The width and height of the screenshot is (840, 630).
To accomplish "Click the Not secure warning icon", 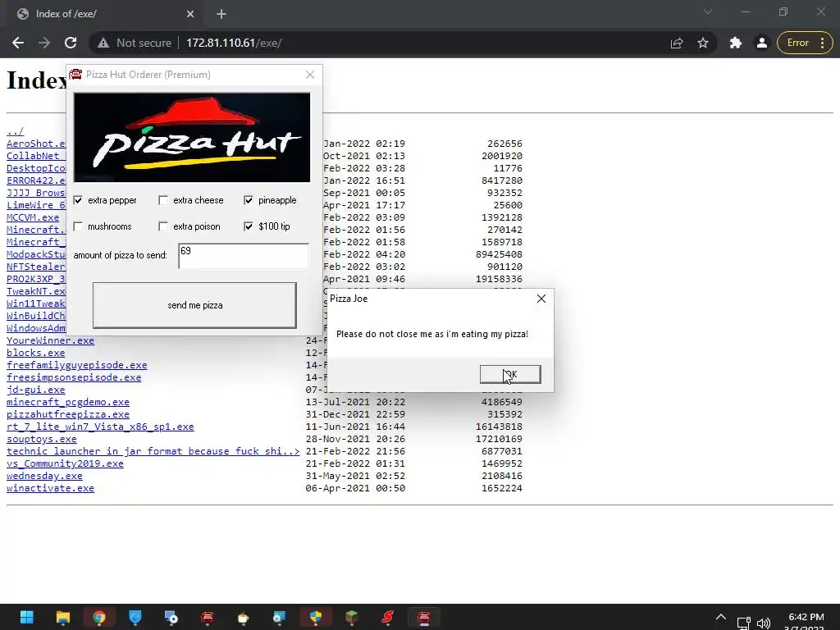I will point(103,43).
